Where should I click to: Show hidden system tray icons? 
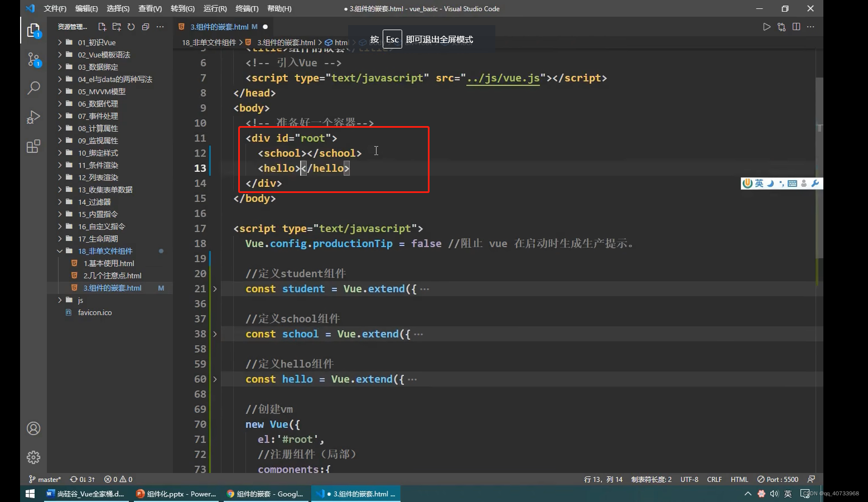pyautogui.click(x=748, y=494)
